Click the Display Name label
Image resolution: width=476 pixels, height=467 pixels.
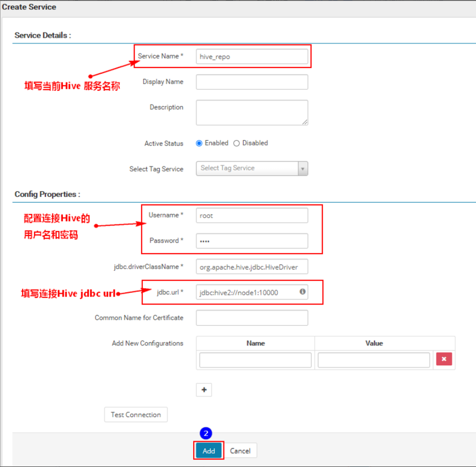coord(163,82)
